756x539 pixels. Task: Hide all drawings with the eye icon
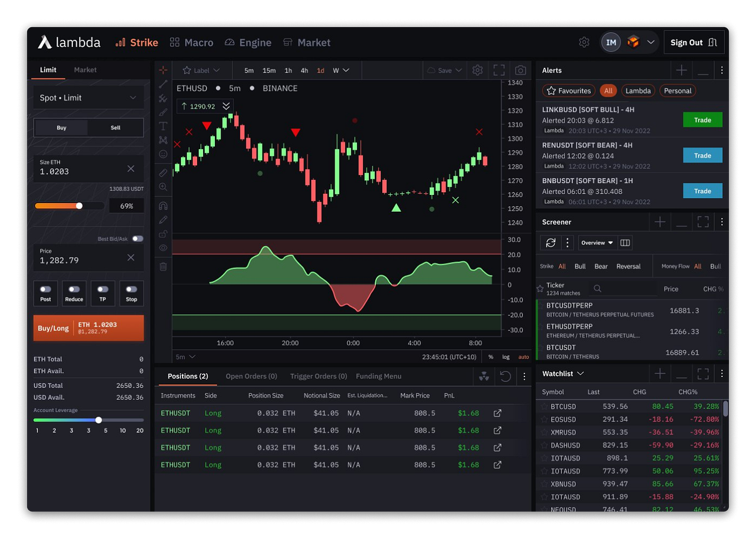click(163, 247)
